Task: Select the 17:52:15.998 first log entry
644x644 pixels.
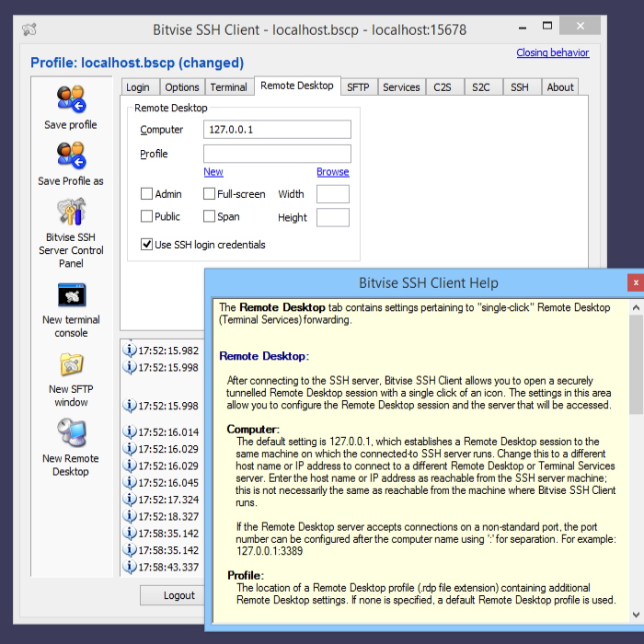Action: (x=168, y=367)
